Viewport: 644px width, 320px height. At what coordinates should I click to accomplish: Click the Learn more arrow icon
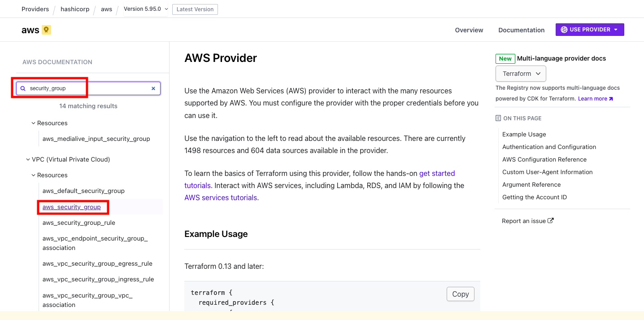coord(611,99)
